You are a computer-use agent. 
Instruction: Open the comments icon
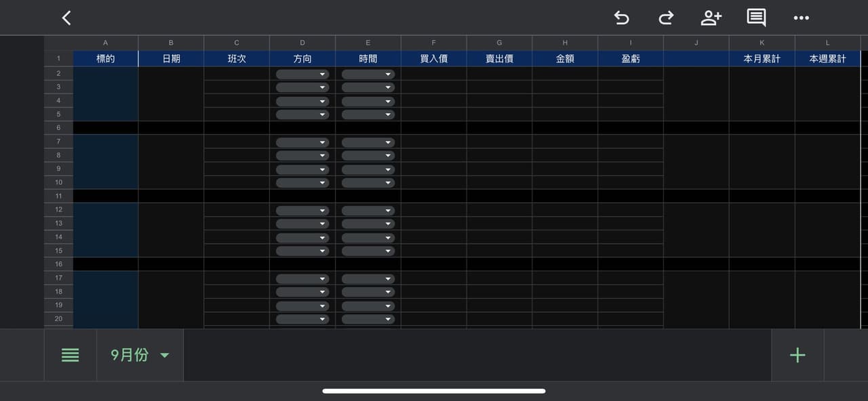[x=756, y=18]
